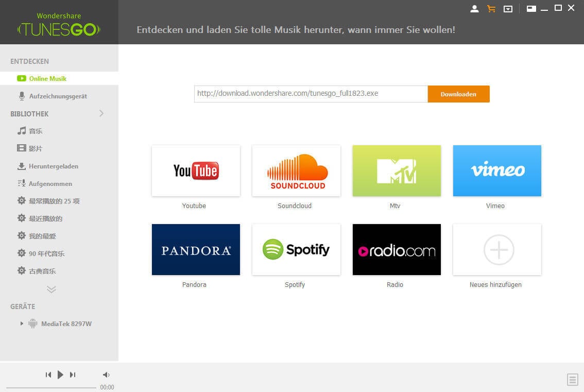The height and width of the screenshot is (392, 584).
Task: Click the 00:00 playback time
Action: [x=107, y=387]
